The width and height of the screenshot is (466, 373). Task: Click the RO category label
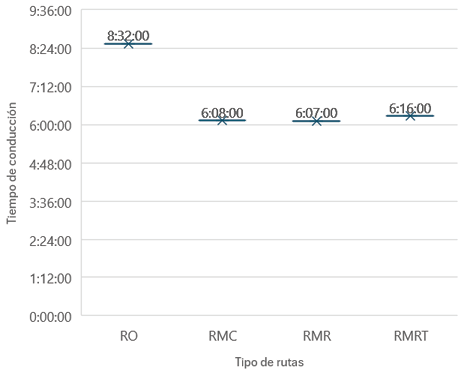pyautogui.click(x=129, y=336)
